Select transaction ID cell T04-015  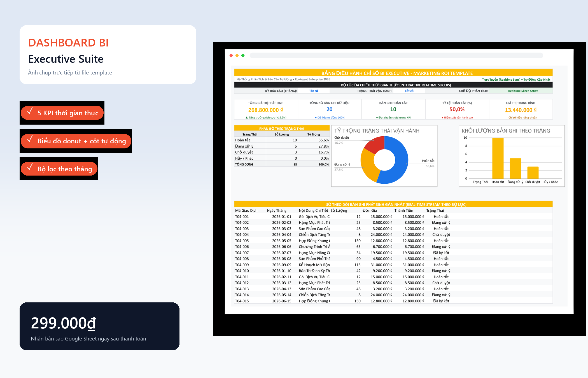pos(242,301)
